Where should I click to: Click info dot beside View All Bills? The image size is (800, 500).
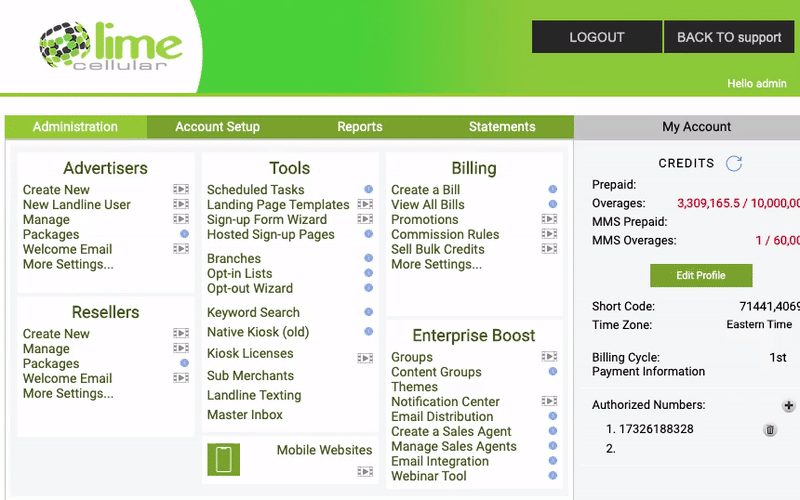553,204
